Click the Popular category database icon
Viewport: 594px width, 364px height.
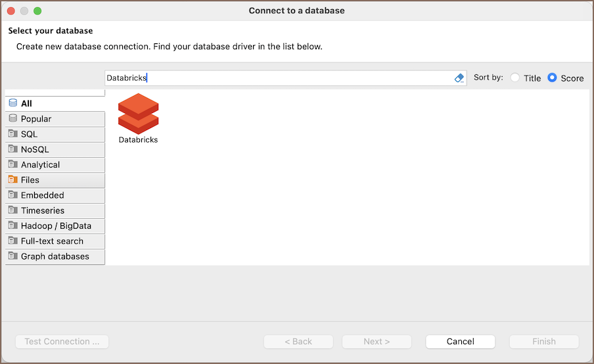pos(13,119)
